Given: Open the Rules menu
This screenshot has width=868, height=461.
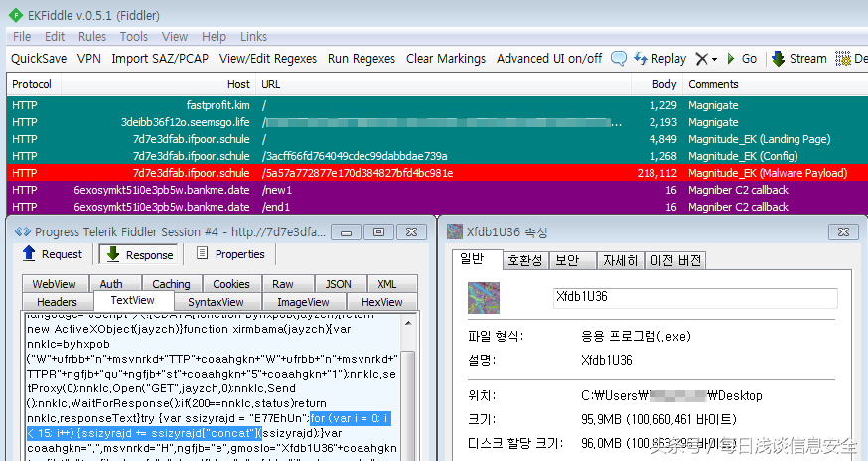Looking at the screenshot, I should click(x=92, y=37).
